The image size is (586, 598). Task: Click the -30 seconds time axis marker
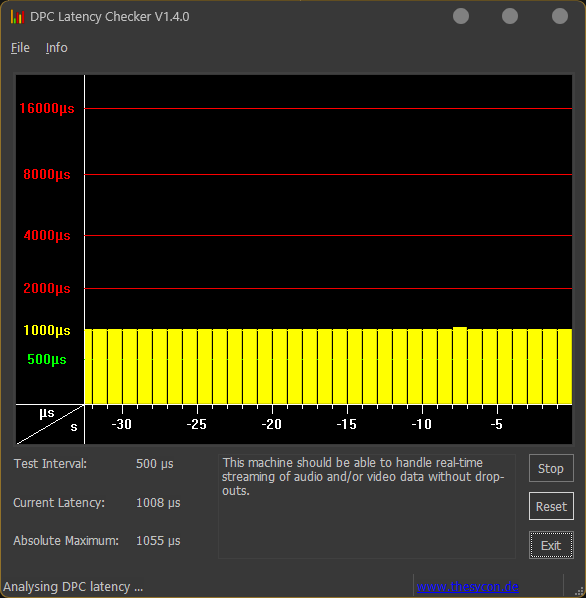pyautogui.click(x=122, y=424)
